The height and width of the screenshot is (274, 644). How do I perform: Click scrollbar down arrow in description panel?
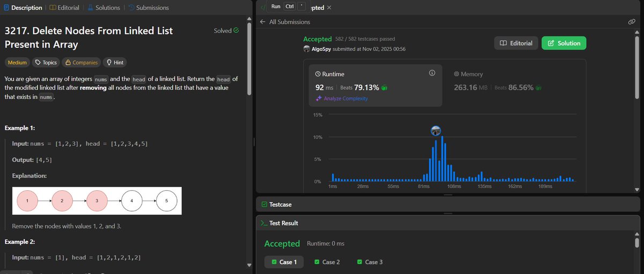click(248, 265)
